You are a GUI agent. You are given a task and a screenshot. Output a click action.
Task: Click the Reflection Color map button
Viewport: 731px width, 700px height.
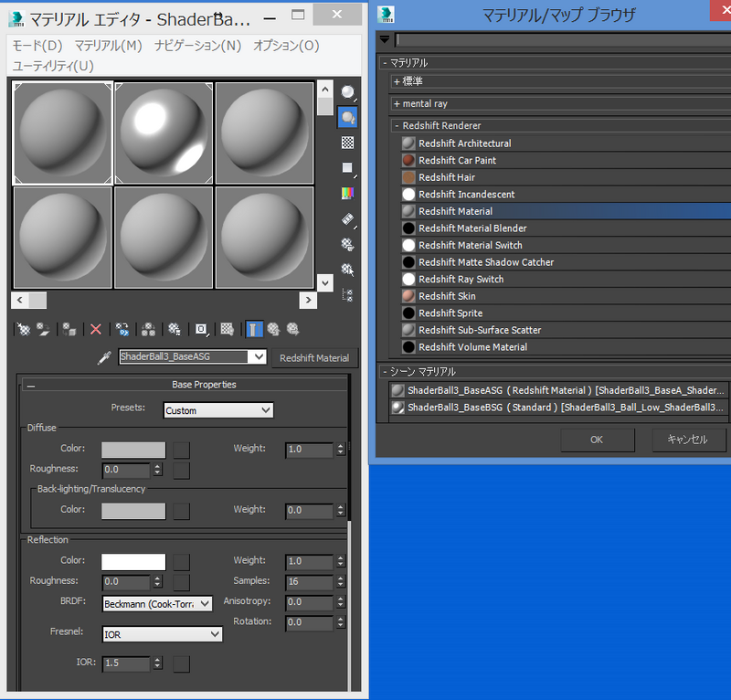181,562
